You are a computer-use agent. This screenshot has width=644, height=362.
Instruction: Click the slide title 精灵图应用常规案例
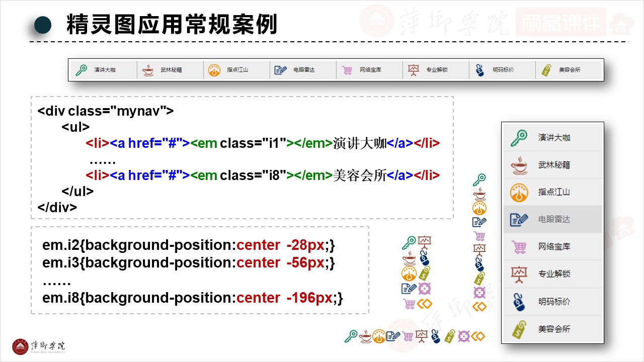172,24
